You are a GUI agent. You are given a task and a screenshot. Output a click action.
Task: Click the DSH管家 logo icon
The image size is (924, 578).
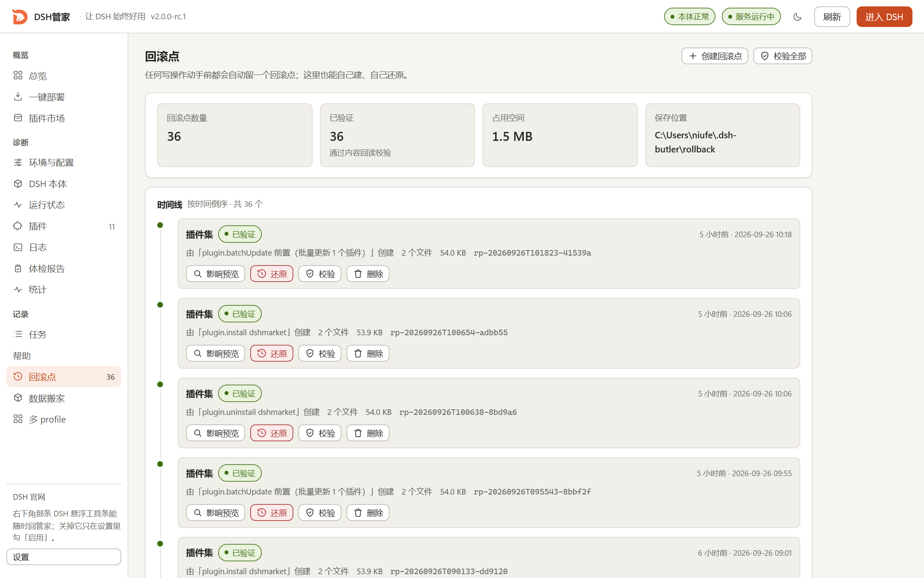tap(20, 17)
